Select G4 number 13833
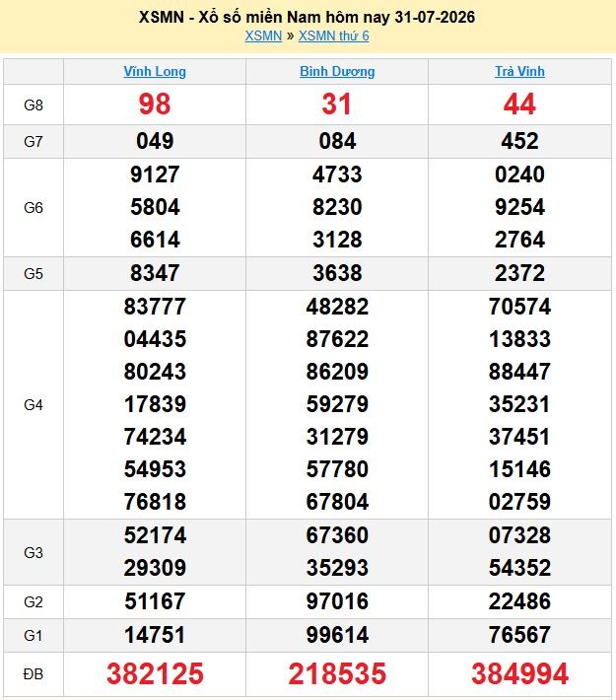 click(x=519, y=339)
